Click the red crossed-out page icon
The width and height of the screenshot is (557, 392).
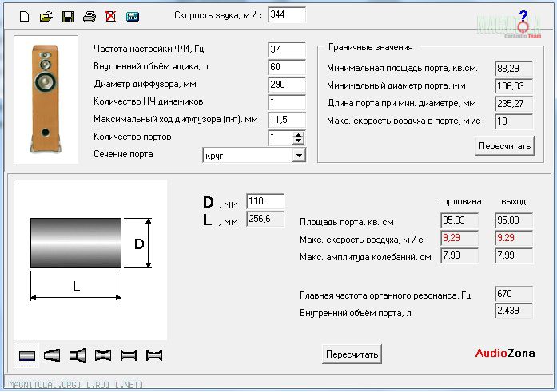[x=111, y=16]
